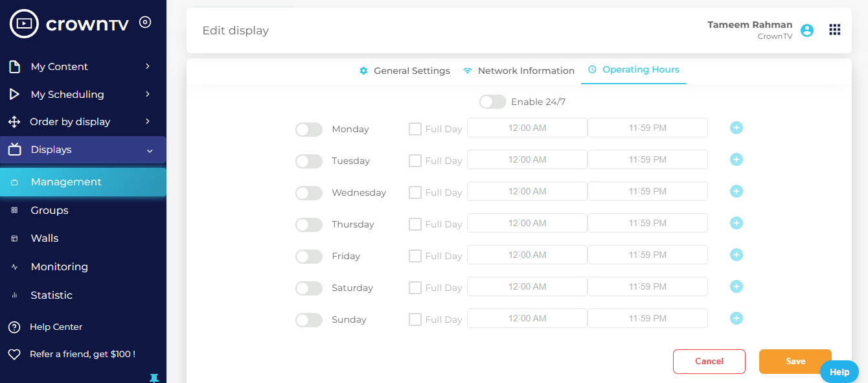868x383 pixels.
Task: Save the operating hours changes
Action: 795,362
